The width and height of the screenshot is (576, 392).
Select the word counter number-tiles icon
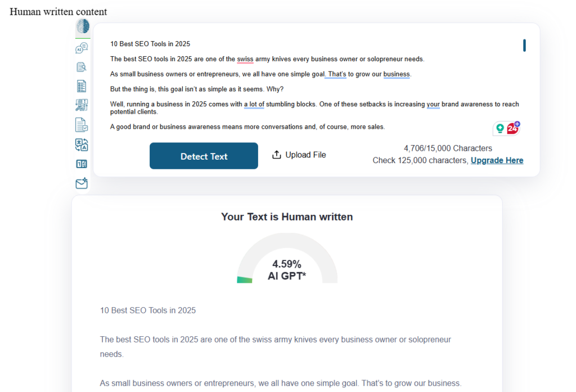point(82,164)
